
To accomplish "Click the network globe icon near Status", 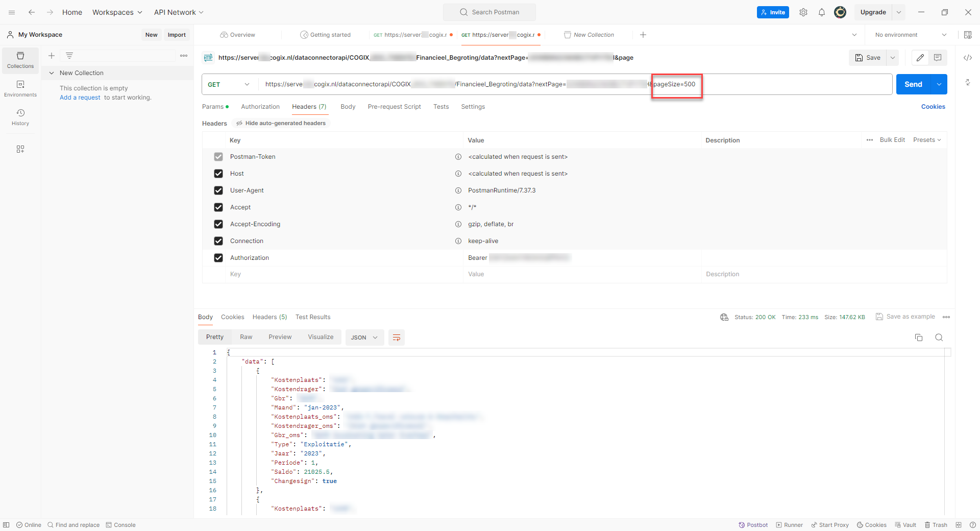I will click(724, 317).
